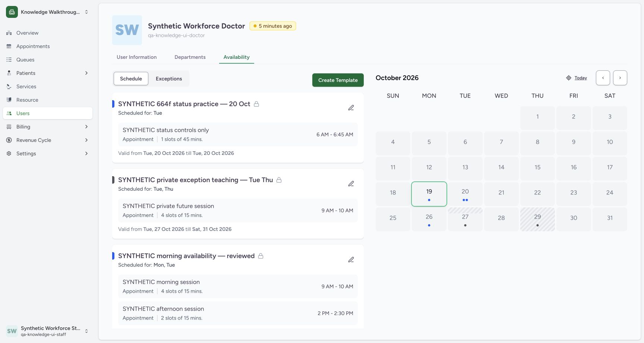Select the Resource sidebar icon
This screenshot has height=343, width=644.
tap(9, 100)
